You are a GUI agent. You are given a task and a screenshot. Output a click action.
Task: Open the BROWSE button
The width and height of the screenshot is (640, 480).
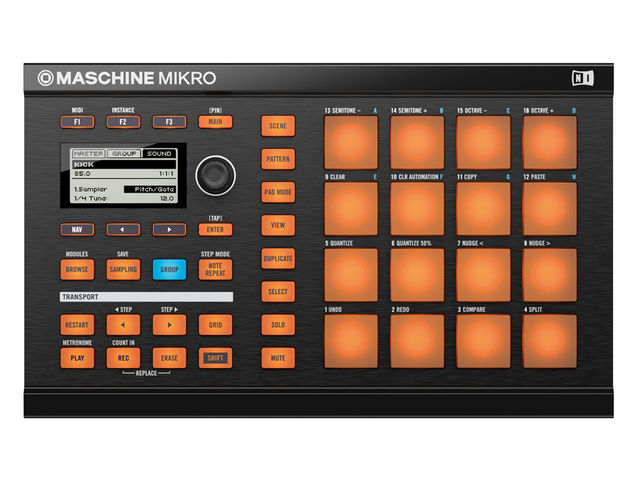point(77,269)
